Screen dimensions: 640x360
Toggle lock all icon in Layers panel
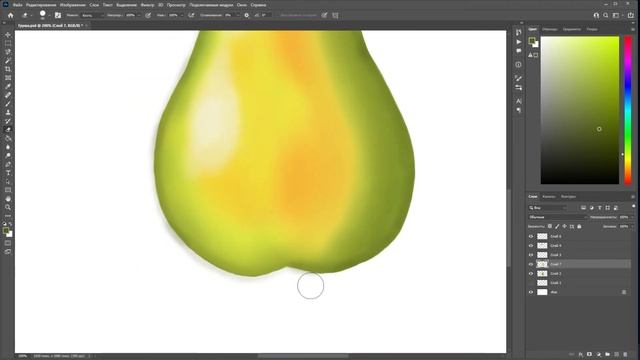pos(579,226)
